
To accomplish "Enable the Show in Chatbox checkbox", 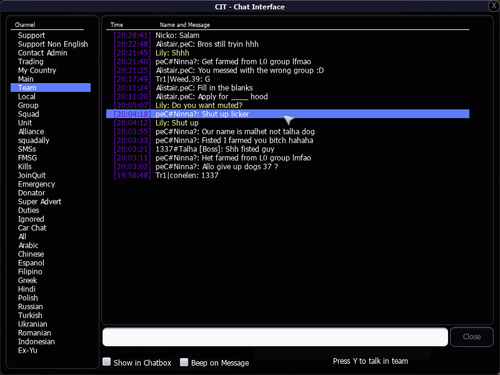I will tap(107, 362).
